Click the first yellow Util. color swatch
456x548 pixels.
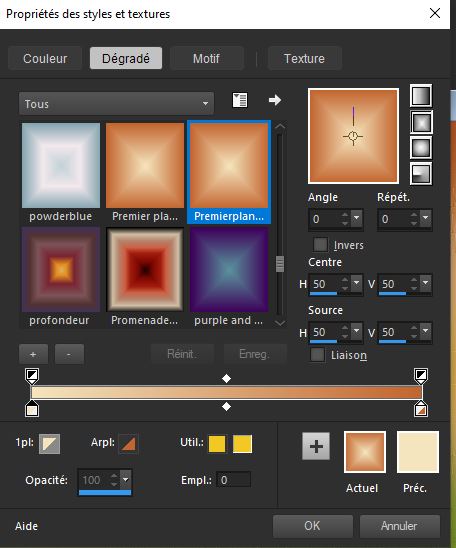(x=217, y=444)
